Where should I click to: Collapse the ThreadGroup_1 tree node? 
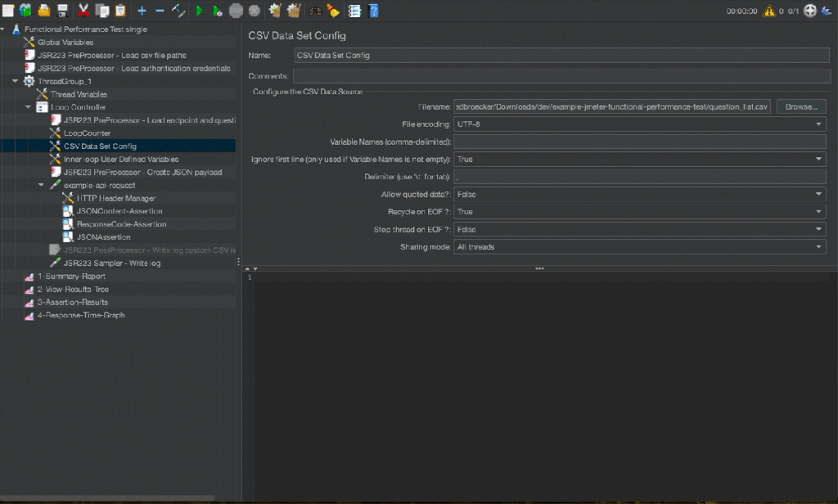pos(16,81)
